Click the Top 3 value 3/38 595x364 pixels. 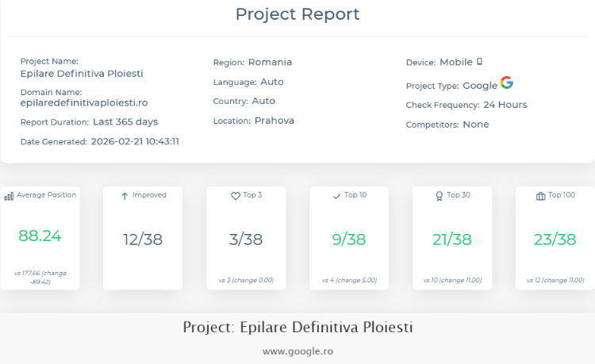click(246, 239)
